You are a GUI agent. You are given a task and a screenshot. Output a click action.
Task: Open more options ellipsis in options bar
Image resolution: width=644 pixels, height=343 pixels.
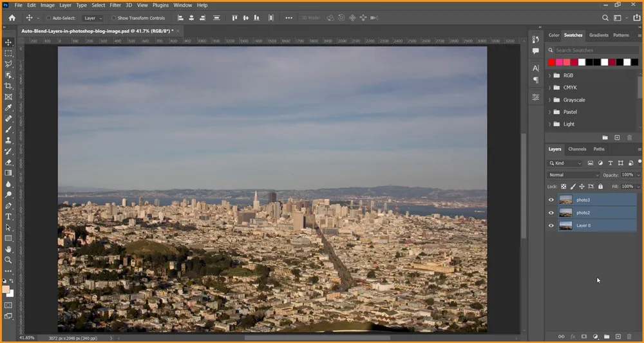click(289, 17)
